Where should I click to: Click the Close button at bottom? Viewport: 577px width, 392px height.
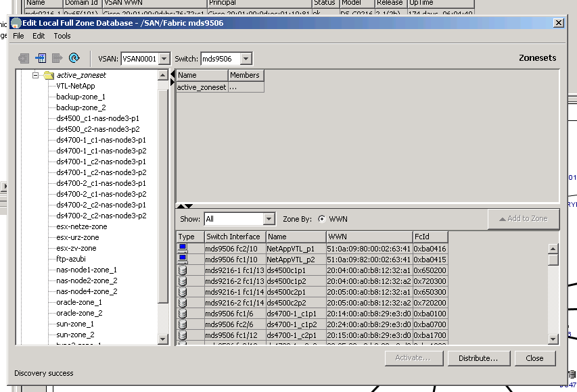point(534,358)
